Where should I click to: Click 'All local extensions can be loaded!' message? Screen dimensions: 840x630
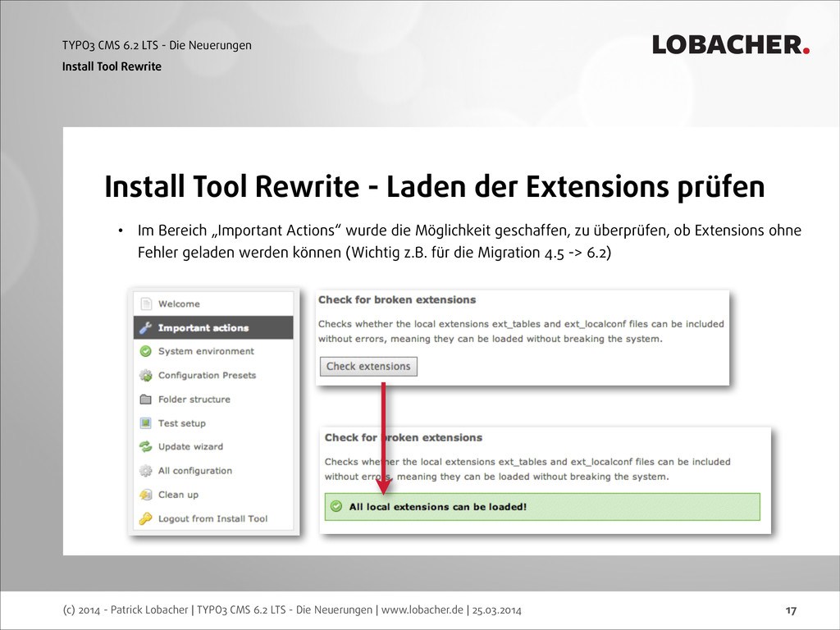[x=542, y=507]
